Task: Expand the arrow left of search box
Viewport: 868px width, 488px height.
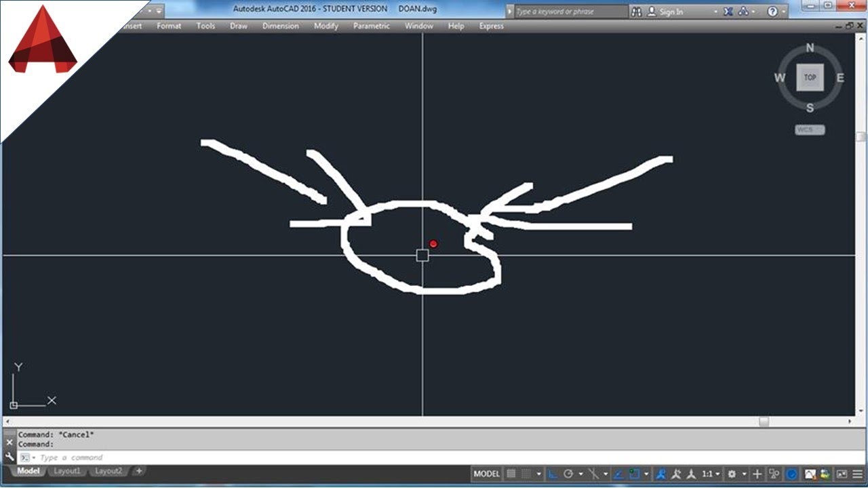Action: (x=509, y=12)
